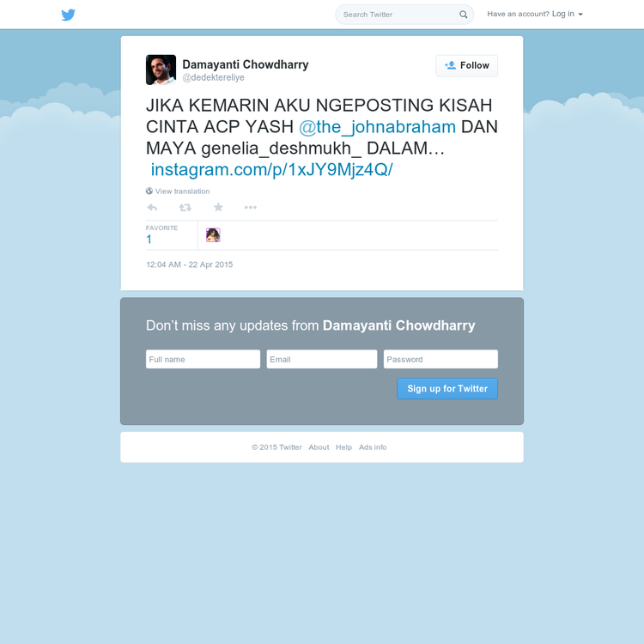The image size is (644, 644).
Task: Open the Help footer link
Action: (343, 447)
